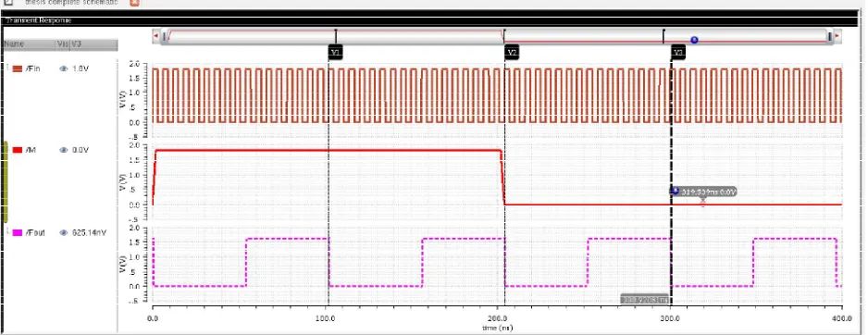
Task: Select the /Fin signal name
Action: coord(32,68)
